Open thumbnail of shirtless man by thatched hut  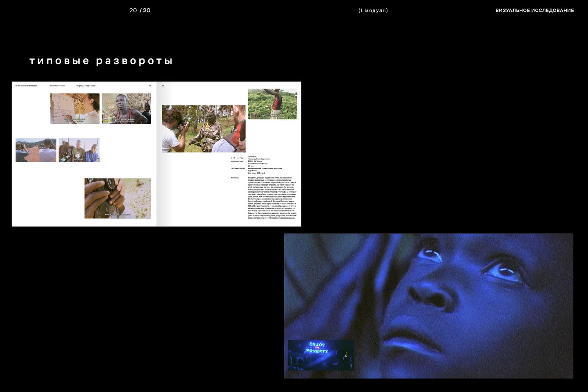click(126, 109)
